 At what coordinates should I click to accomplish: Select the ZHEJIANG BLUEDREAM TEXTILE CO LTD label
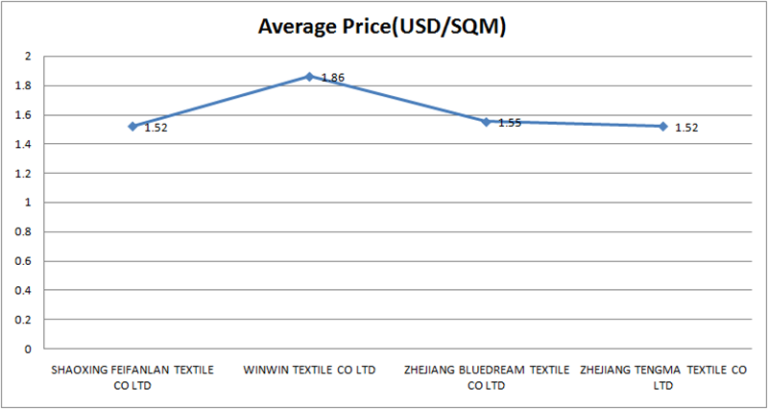click(x=487, y=377)
